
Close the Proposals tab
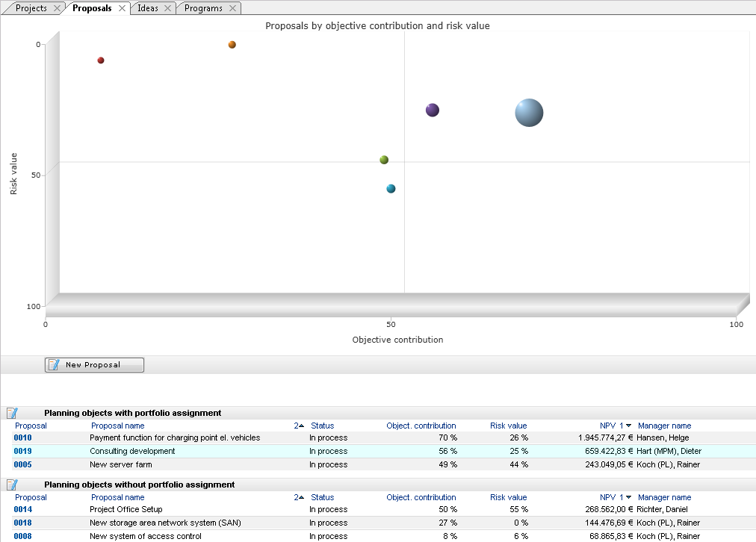[123, 8]
